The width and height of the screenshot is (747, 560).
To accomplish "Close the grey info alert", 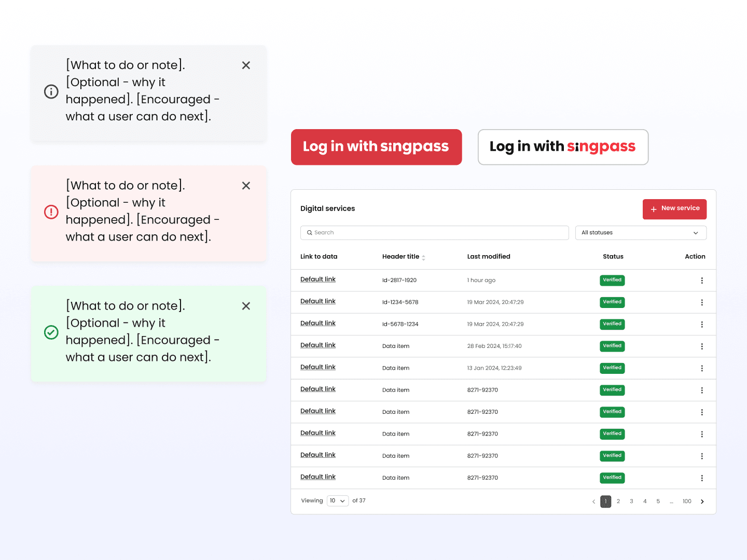I will click(246, 65).
